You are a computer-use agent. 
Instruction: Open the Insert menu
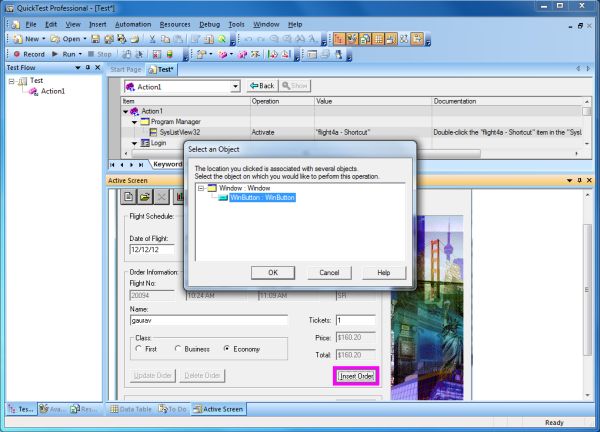[x=98, y=24]
